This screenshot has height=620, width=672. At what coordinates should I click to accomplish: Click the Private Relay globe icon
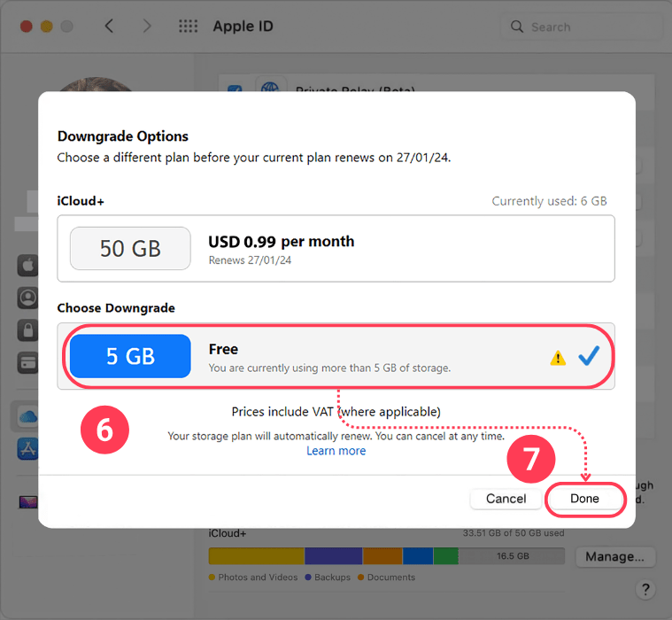[270, 85]
